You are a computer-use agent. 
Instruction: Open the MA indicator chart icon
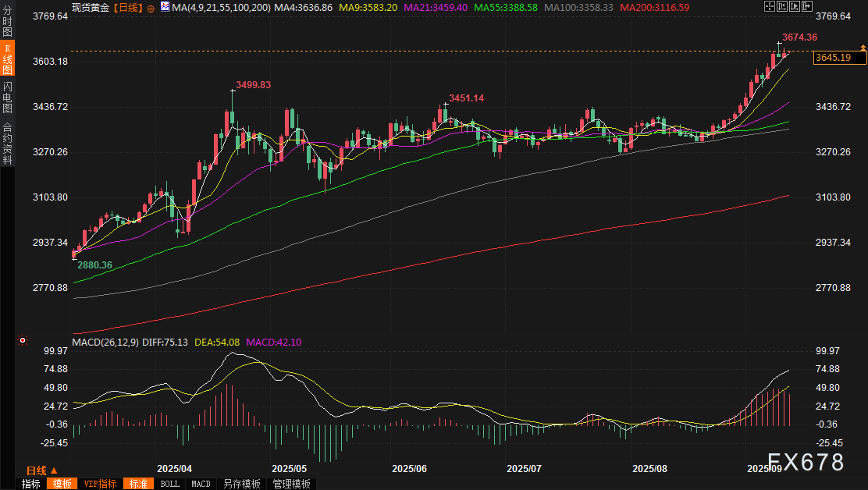(x=164, y=7)
